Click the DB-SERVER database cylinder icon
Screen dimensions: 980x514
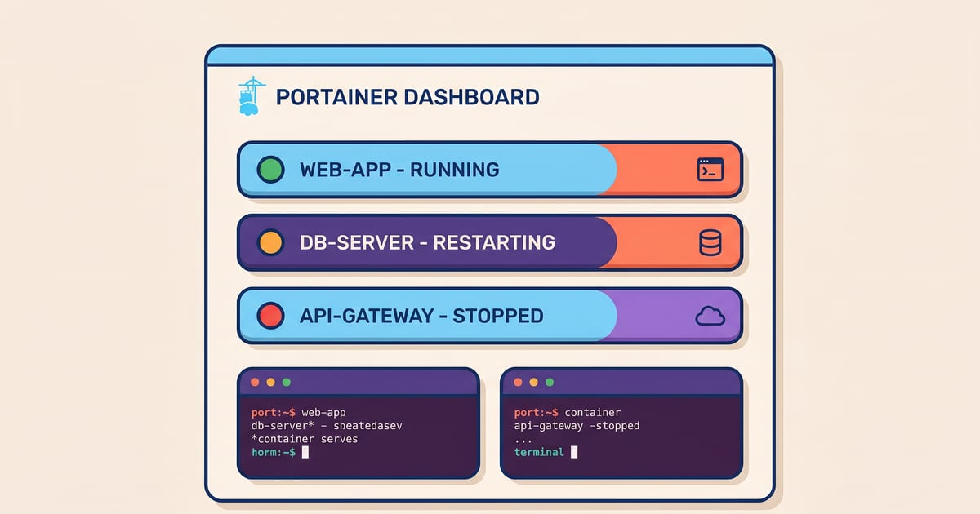(x=710, y=242)
